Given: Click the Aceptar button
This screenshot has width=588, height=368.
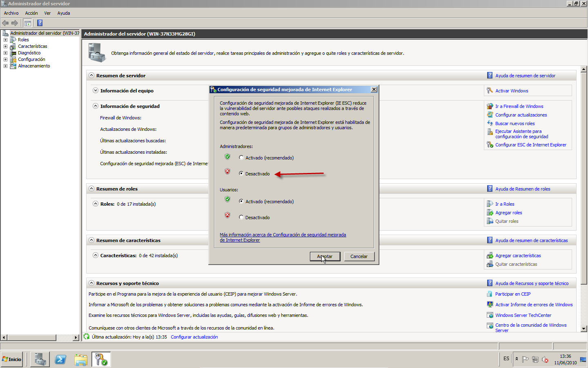Looking at the screenshot, I should (325, 256).
